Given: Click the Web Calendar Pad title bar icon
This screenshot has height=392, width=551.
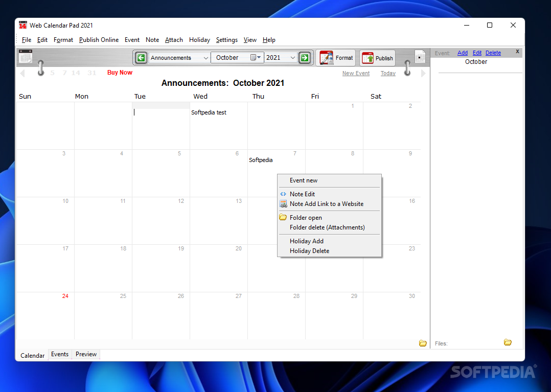Looking at the screenshot, I should [23, 25].
